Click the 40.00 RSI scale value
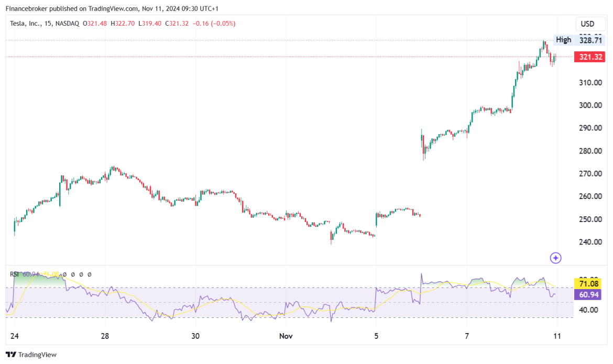 [x=588, y=310]
